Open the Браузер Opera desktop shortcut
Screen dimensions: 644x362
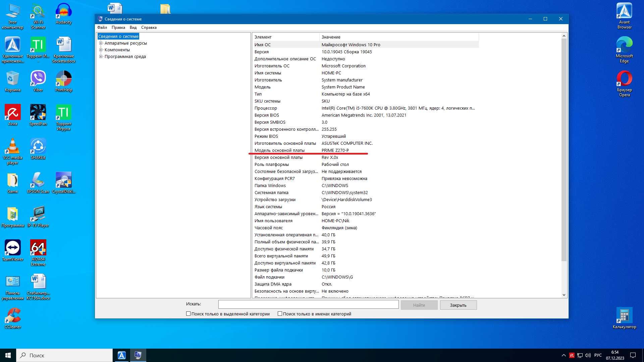click(624, 83)
